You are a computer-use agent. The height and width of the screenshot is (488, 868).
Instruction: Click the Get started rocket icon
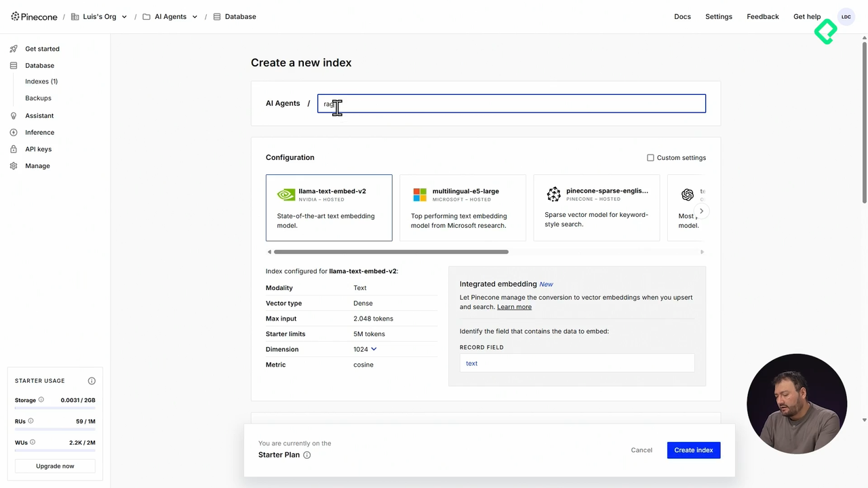[x=14, y=49]
